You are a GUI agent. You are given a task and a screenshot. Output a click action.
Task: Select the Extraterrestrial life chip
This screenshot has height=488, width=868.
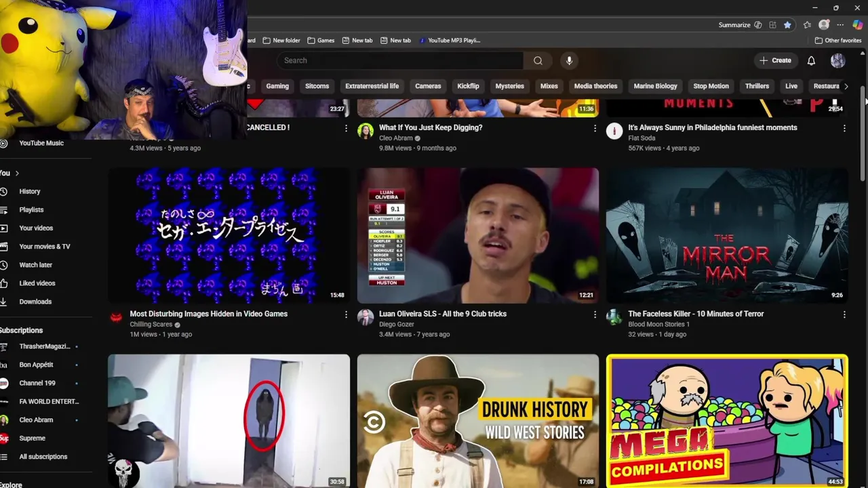[372, 86]
